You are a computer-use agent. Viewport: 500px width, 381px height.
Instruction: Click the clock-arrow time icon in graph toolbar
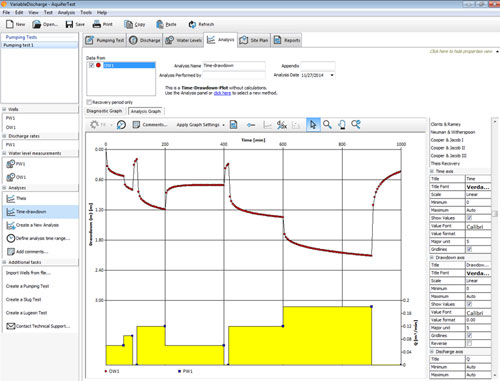click(x=121, y=125)
